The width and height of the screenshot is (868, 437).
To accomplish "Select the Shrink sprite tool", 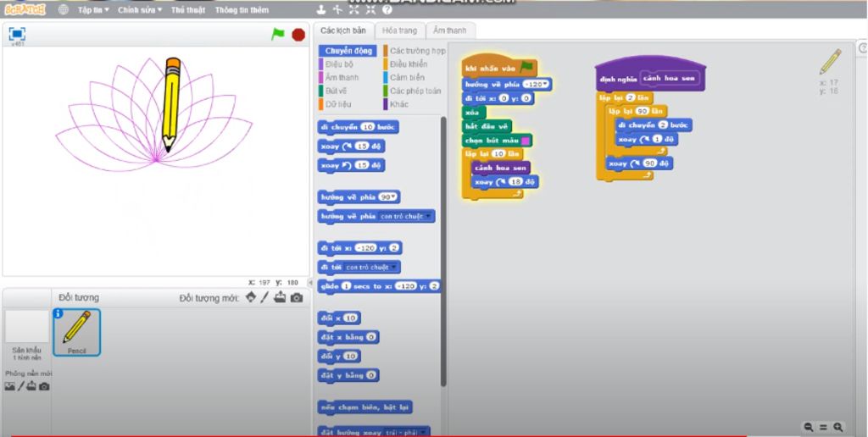I will [x=370, y=9].
